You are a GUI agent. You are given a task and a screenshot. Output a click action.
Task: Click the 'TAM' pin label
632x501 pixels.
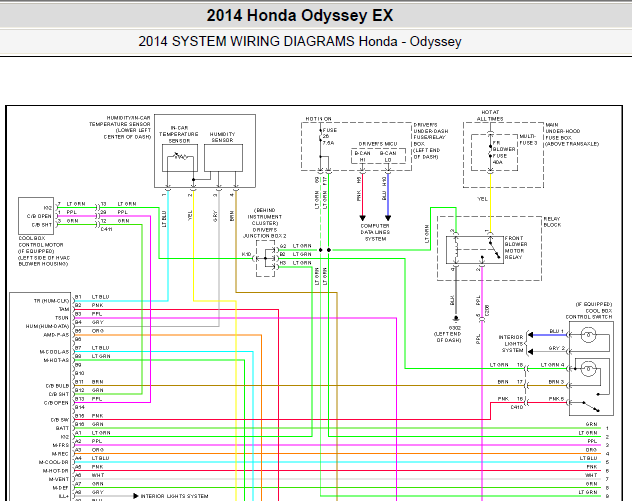64,310
